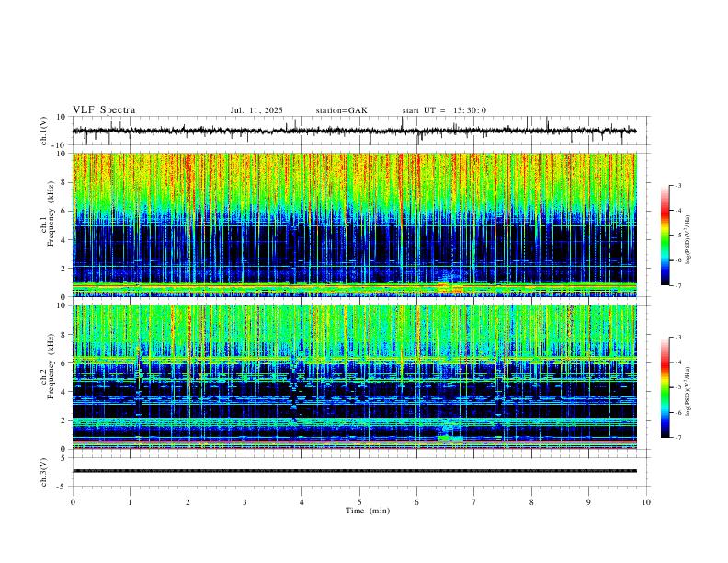Screen dimensions: 728x563
Task: Click the '5' tick on time axis
Action: (359, 502)
